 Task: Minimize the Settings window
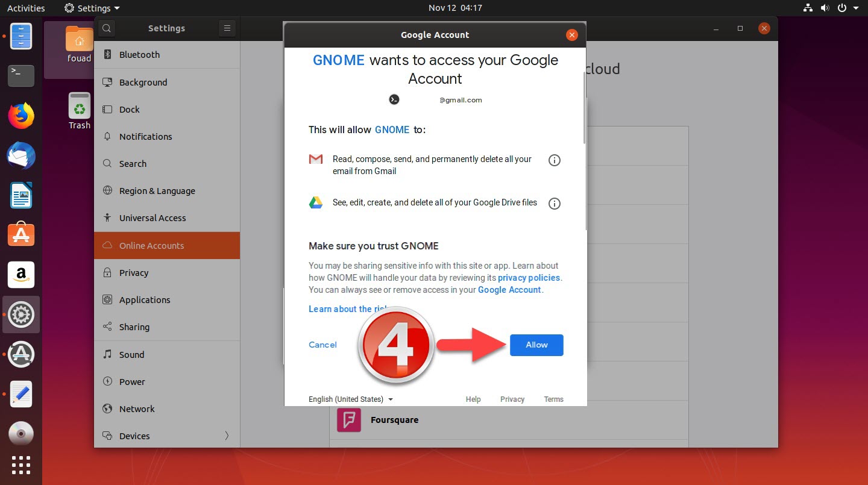(x=716, y=28)
